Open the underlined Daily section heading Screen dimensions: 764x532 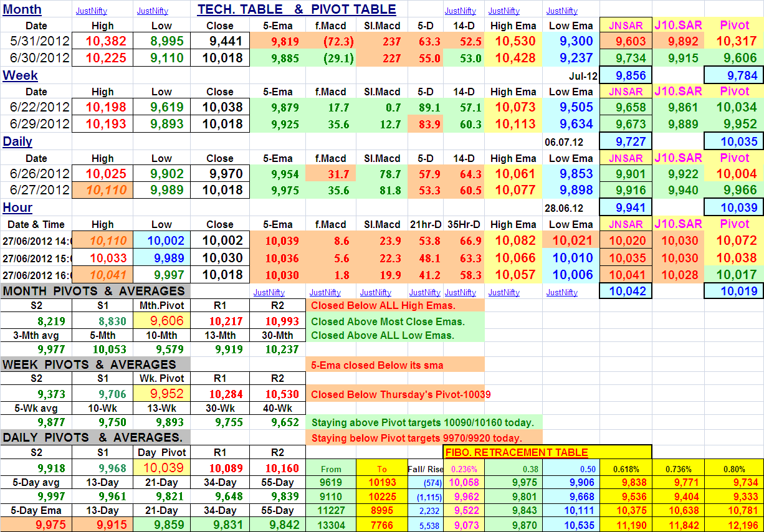[17, 141]
